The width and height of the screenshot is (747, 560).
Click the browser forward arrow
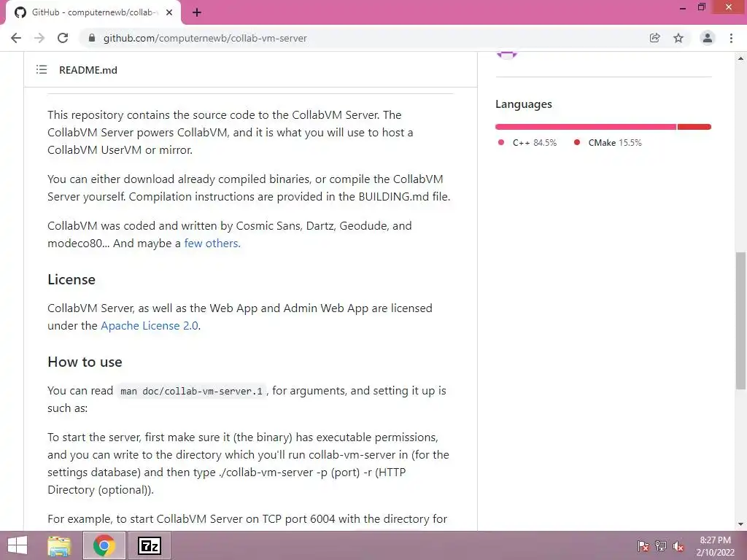point(39,38)
